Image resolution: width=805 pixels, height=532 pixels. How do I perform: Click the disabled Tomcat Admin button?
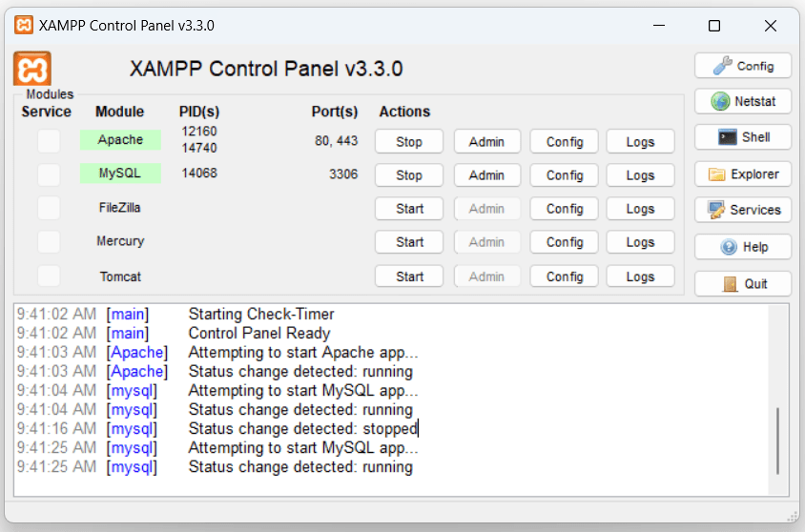[x=487, y=276]
